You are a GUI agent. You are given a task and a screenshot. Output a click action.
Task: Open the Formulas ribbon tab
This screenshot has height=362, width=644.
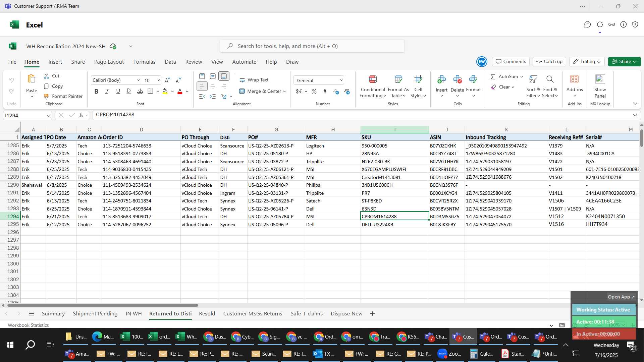pos(144,62)
